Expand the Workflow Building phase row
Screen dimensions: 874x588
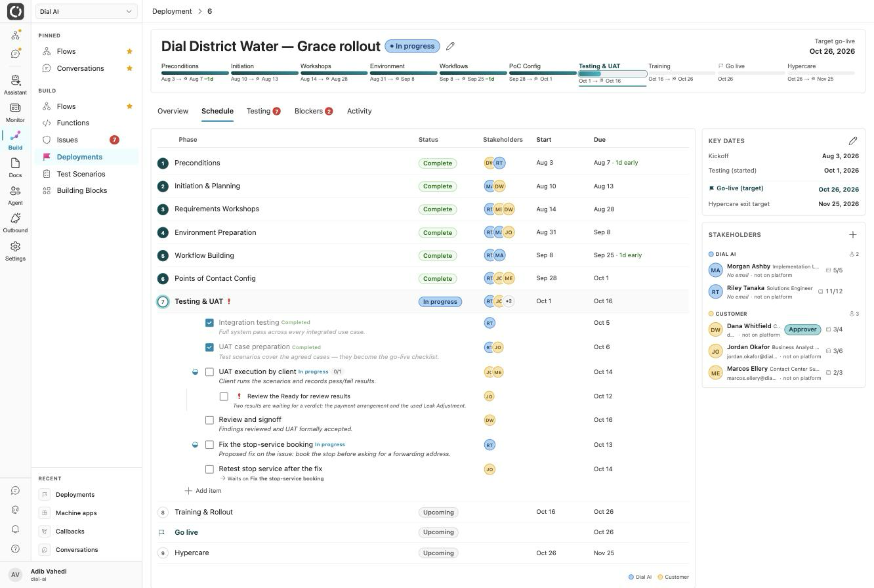(x=423, y=255)
